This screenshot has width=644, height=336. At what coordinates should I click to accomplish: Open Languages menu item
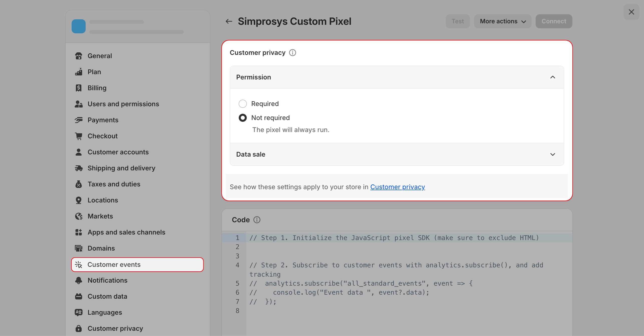pos(137,312)
